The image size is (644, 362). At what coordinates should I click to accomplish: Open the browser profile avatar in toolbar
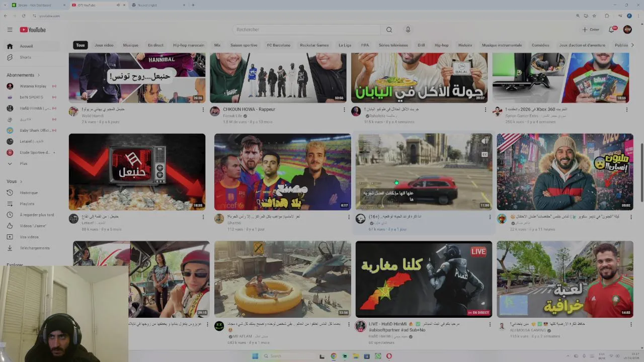pos(629,16)
